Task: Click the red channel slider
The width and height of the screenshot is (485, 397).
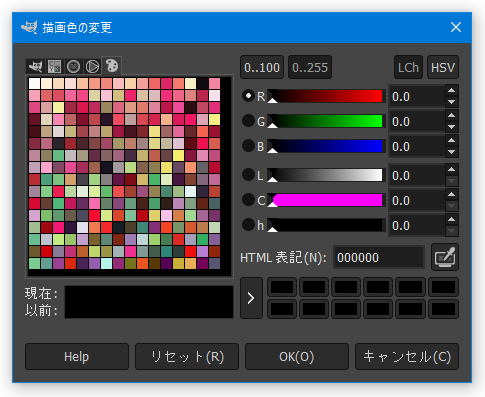Action: (x=327, y=96)
